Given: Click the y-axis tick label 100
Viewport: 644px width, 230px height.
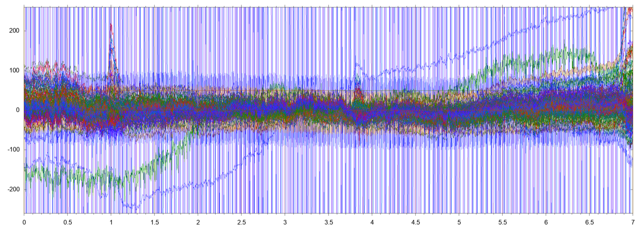Looking at the screenshot, I should coord(15,70).
